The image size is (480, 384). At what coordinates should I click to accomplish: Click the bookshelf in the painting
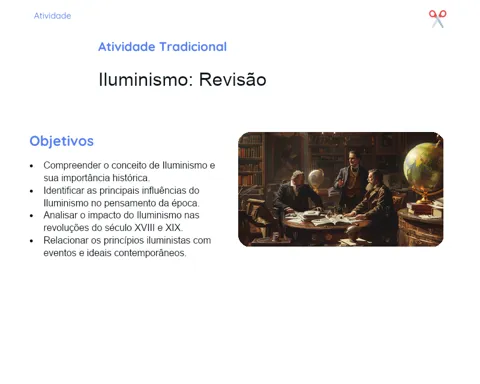251,160
